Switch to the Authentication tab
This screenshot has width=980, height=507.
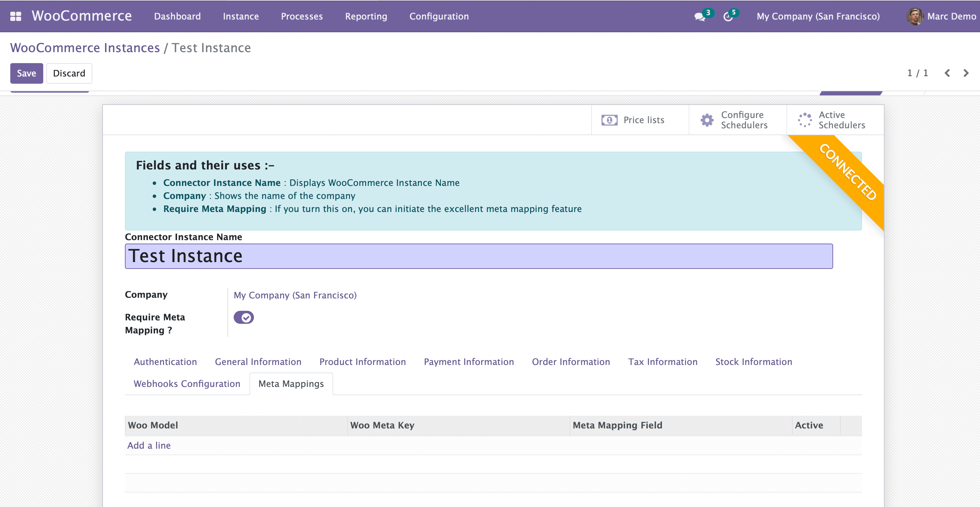[x=165, y=362]
